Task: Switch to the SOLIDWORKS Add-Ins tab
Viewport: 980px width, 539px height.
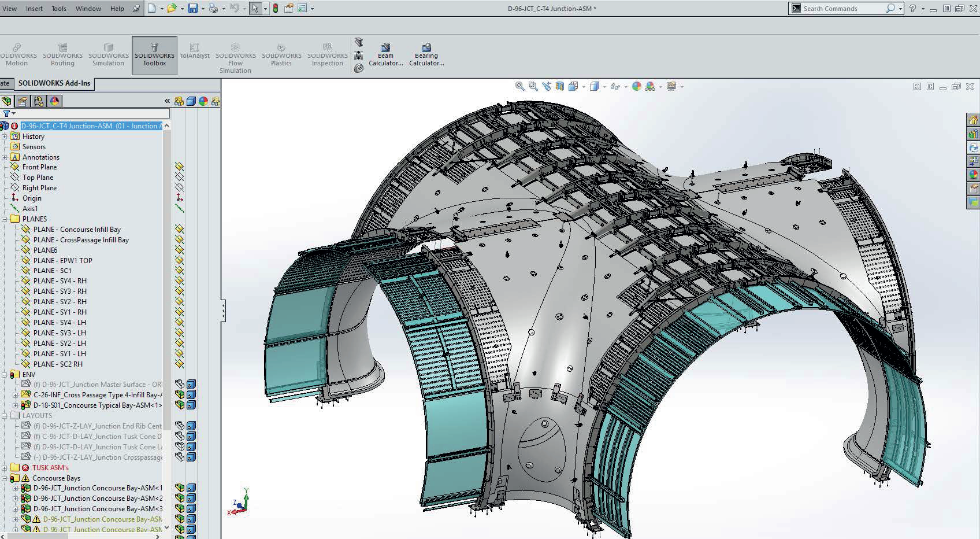Action: coord(55,83)
